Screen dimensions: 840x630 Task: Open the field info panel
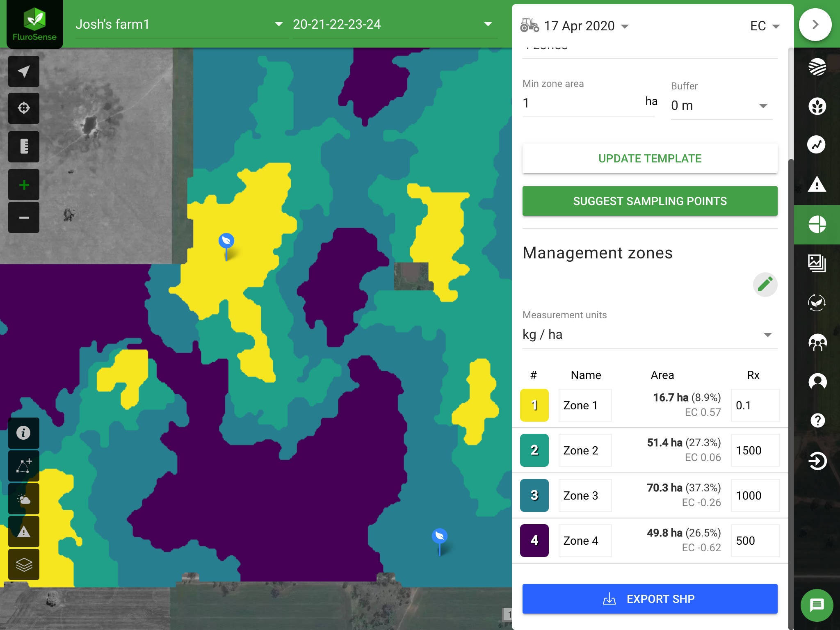[23, 433]
